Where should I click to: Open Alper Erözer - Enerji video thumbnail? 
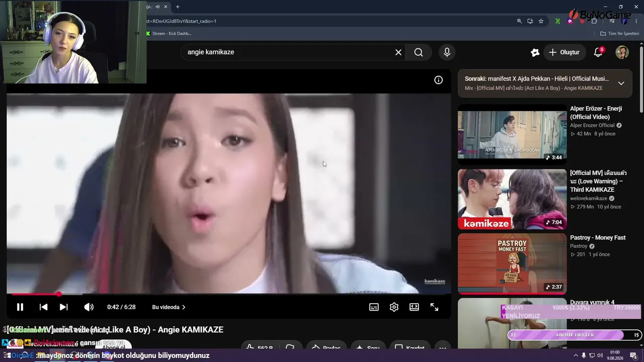pyautogui.click(x=512, y=134)
